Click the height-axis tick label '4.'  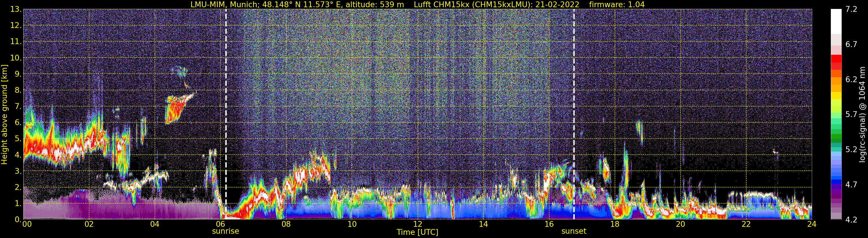coord(18,155)
